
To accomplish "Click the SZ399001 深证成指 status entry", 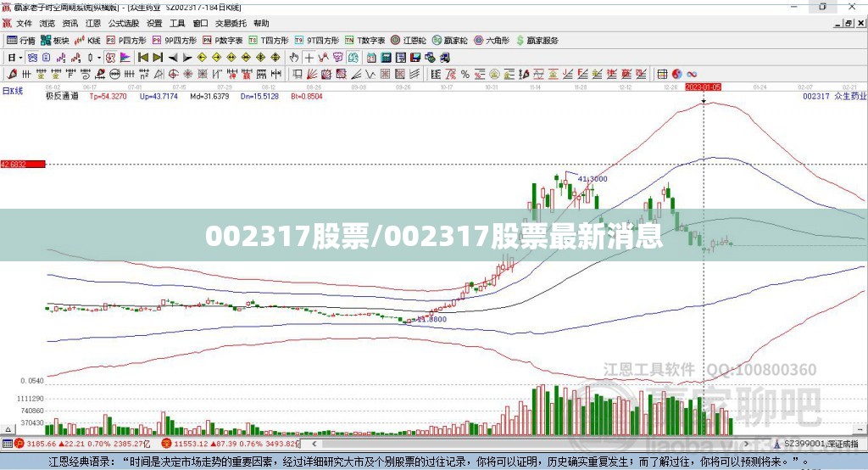I will 817,444.
